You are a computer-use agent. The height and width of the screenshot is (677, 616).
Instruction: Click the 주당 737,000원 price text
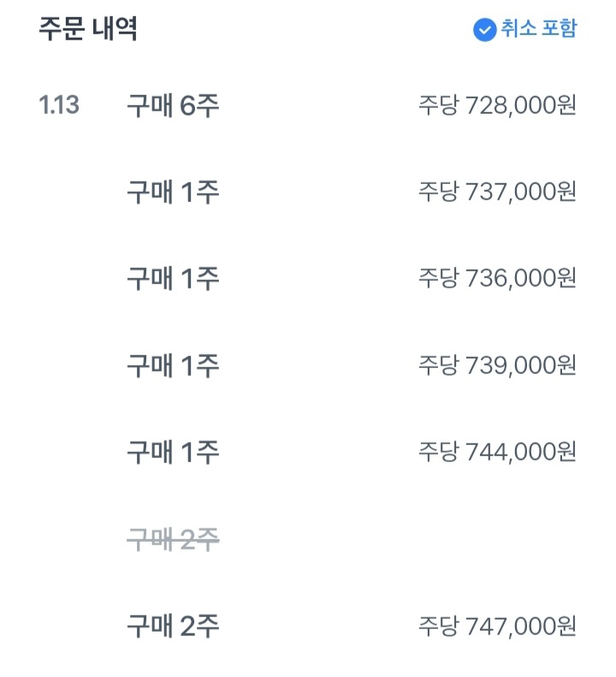click(x=497, y=192)
